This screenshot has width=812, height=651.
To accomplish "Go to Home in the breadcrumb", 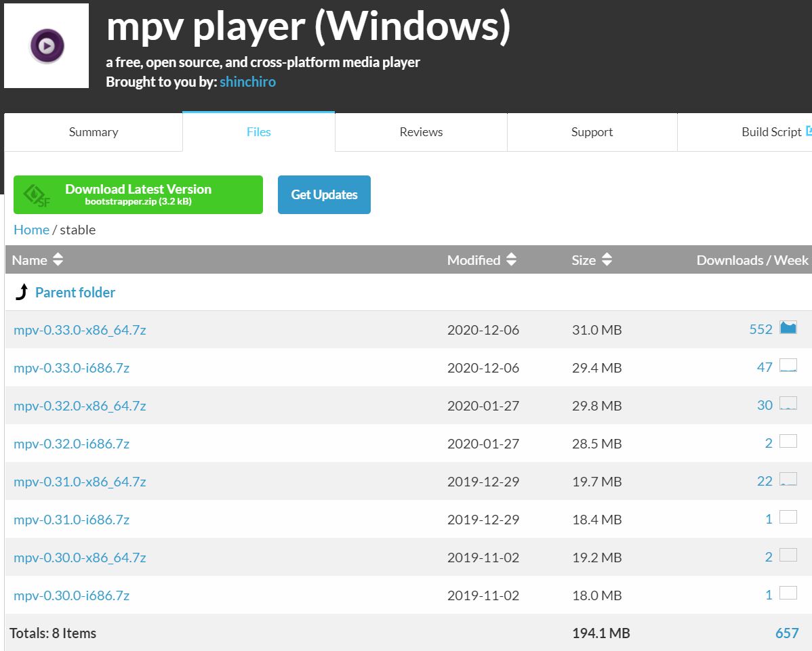I will [x=32, y=230].
